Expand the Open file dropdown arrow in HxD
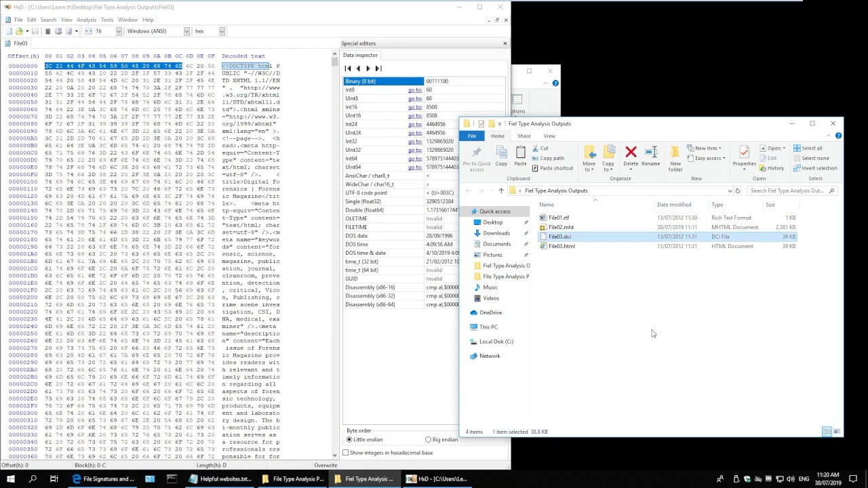Image resolution: width=868 pixels, height=488 pixels. (26, 31)
